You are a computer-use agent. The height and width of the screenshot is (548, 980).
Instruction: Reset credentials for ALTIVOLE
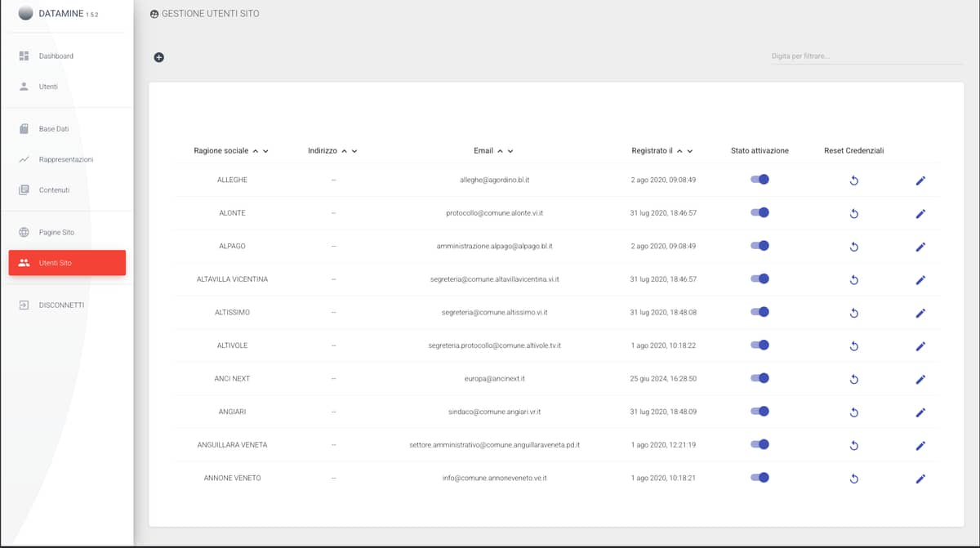[x=853, y=346]
